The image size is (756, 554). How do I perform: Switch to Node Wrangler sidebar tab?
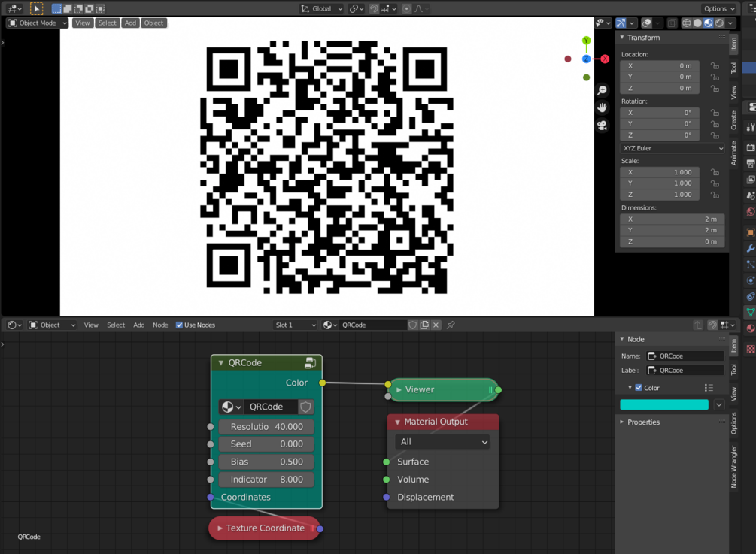click(x=734, y=466)
